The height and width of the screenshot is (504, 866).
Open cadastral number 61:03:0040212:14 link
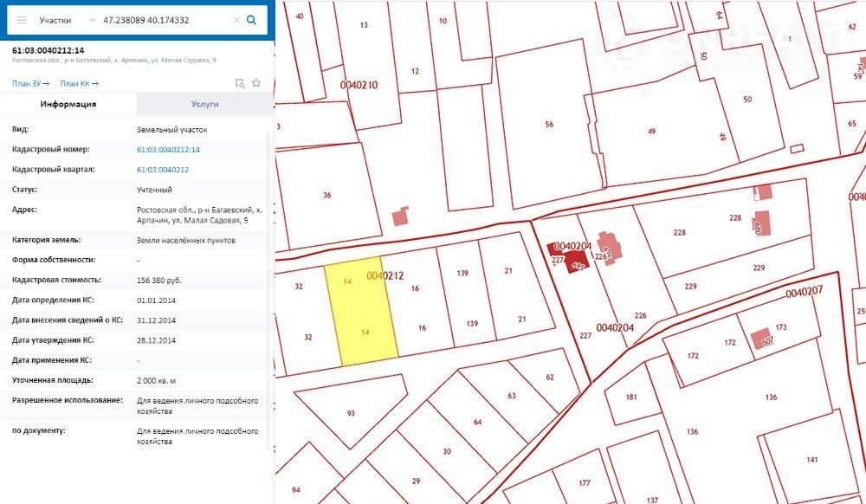click(168, 150)
